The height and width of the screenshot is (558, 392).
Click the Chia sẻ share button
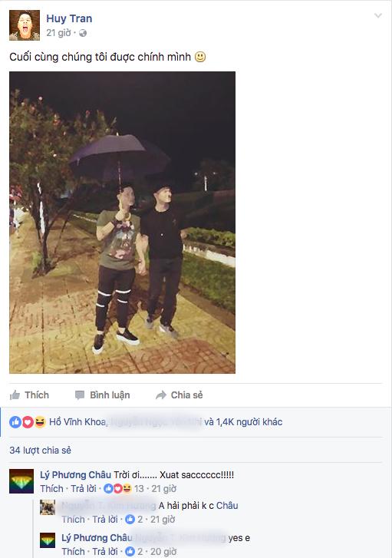point(180,395)
